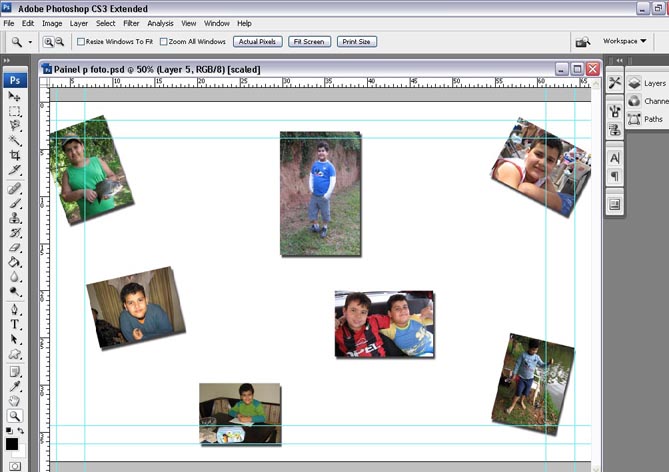This screenshot has height=472, width=669.
Task: Pick the Hand tool
Action: pos(15,401)
